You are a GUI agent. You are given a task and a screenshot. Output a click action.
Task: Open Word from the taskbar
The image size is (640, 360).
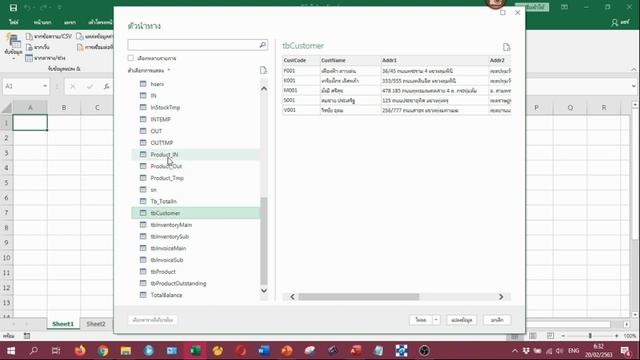[264, 351]
